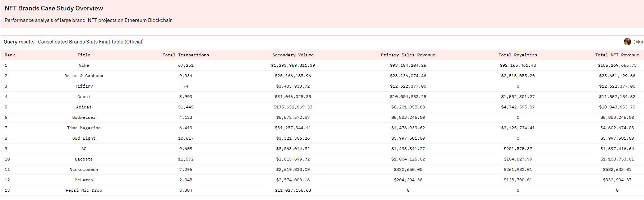Sort by Title column header
Screen dimensions: 644x200
tap(84, 55)
